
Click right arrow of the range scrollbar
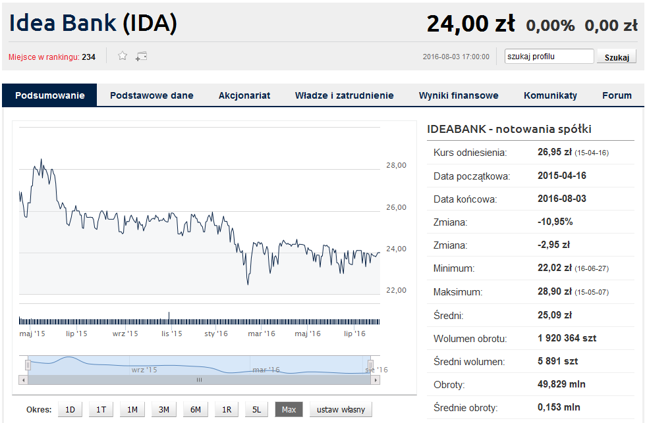click(x=375, y=380)
